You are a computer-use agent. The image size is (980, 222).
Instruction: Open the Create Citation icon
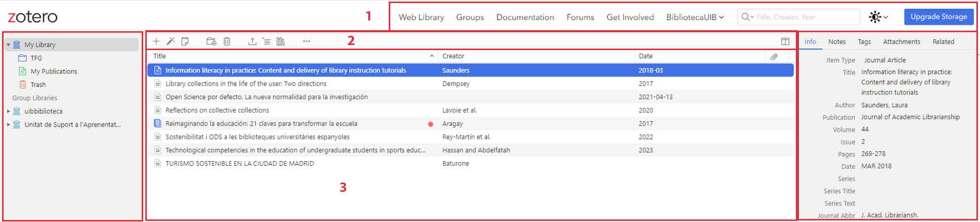266,41
